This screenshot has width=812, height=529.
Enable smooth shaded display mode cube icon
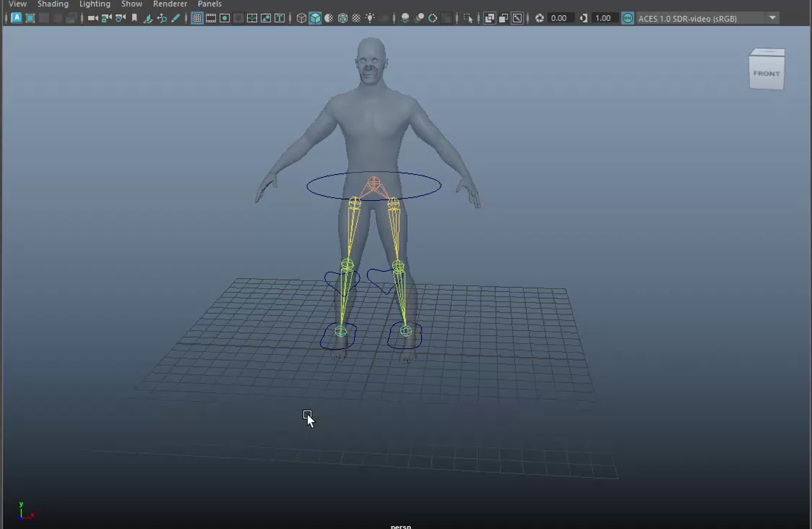(x=316, y=18)
